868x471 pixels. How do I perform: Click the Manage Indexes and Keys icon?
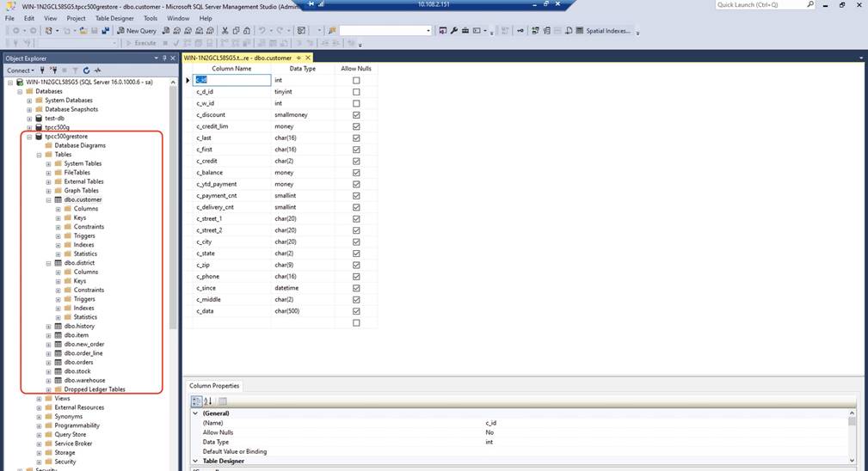point(547,31)
